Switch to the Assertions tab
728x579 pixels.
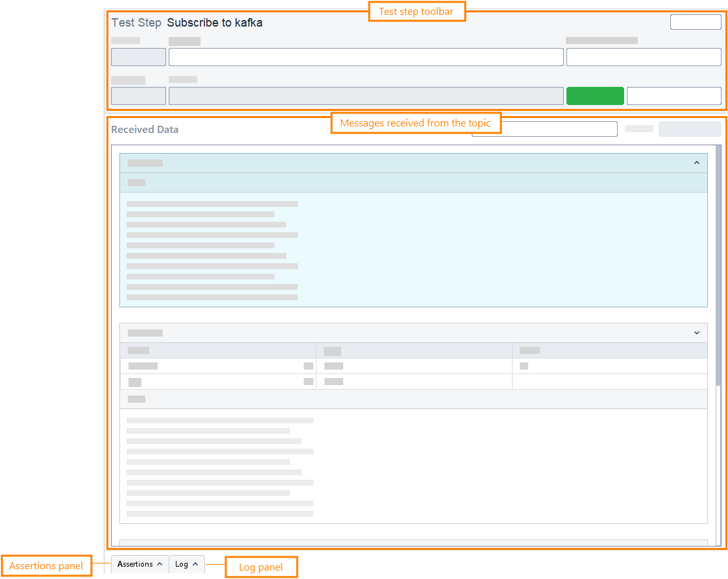134,563
